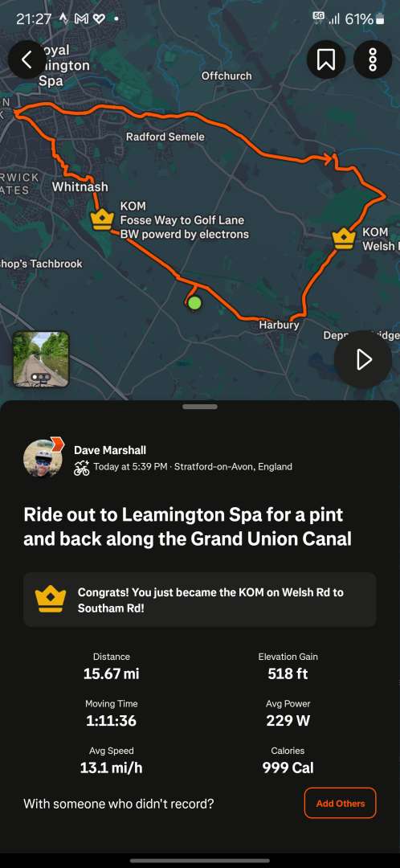Tap the green start point marker

[194, 303]
